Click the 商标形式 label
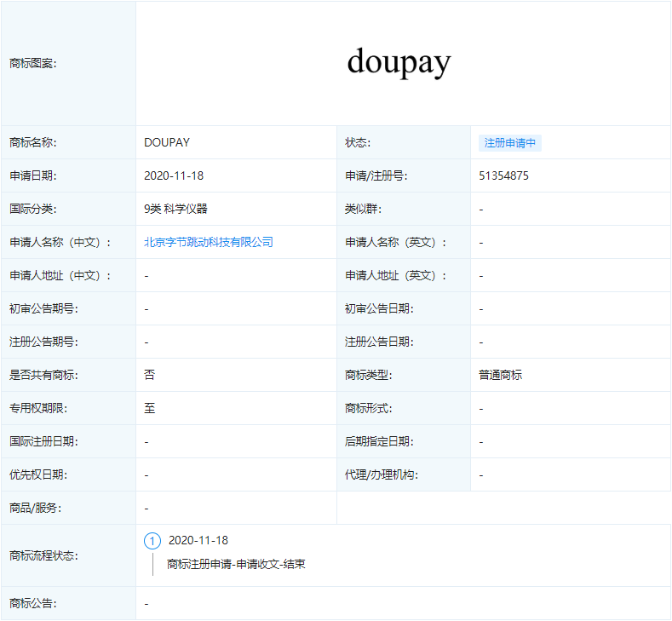 pos(369,408)
